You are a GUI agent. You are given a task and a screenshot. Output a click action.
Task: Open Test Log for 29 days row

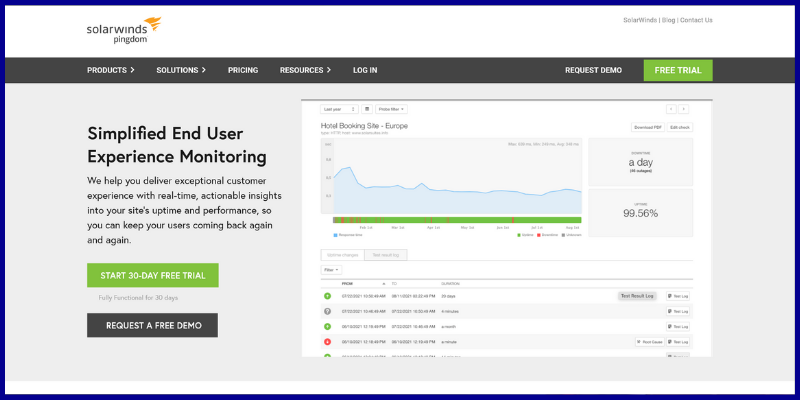678,296
